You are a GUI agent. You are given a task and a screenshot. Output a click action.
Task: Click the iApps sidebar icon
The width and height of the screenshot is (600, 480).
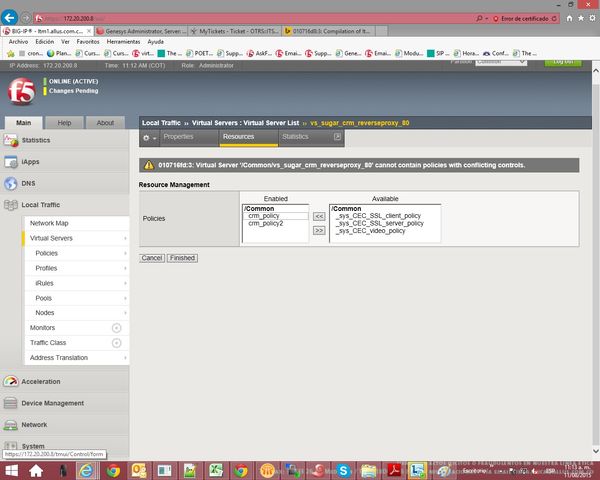click(11, 161)
